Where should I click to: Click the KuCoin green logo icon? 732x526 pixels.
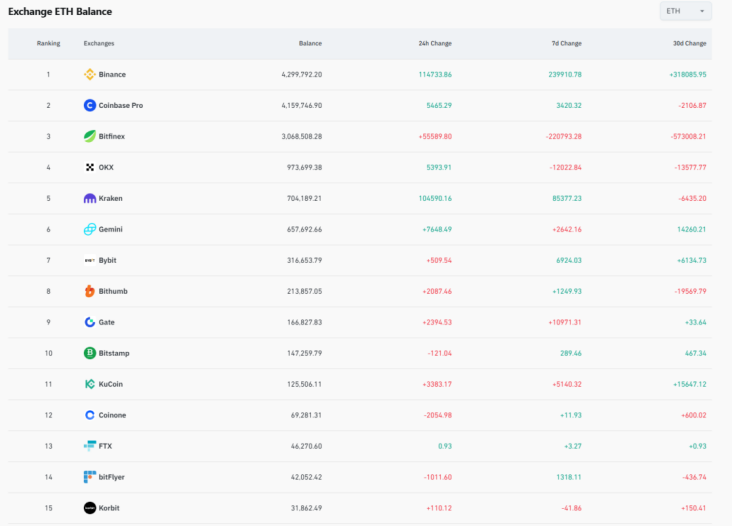coord(90,384)
